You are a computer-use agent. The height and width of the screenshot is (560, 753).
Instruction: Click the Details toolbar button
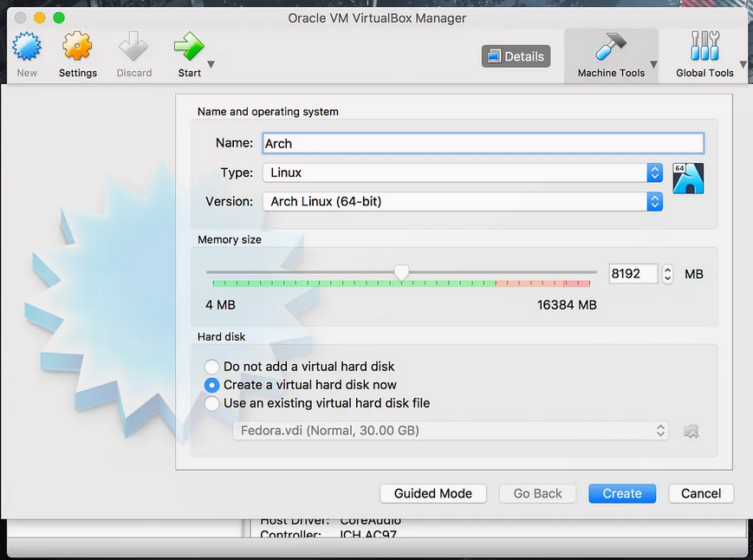(x=516, y=56)
